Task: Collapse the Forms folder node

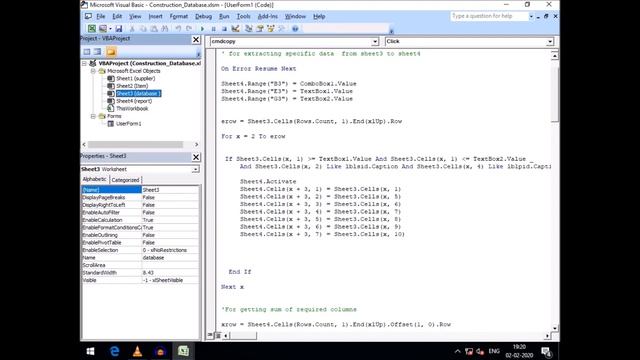Action: coord(93,116)
